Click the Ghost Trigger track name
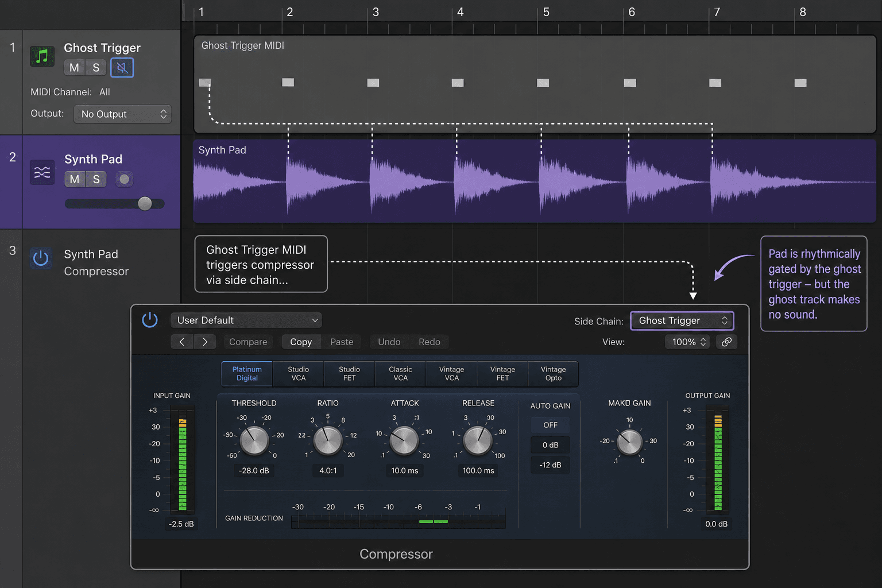The width and height of the screenshot is (882, 588). (x=102, y=48)
